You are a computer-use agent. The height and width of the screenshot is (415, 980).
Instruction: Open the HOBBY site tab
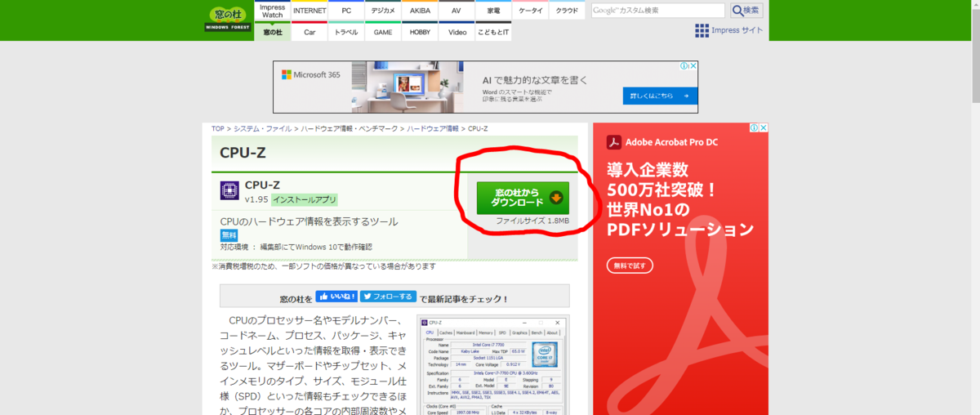(420, 32)
